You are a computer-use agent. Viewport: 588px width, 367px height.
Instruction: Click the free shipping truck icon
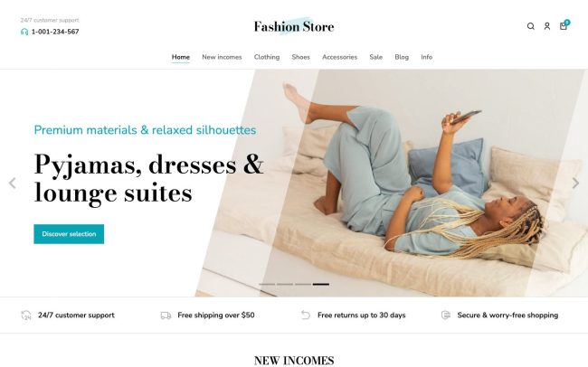pyautogui.click(x=166, y=315)
